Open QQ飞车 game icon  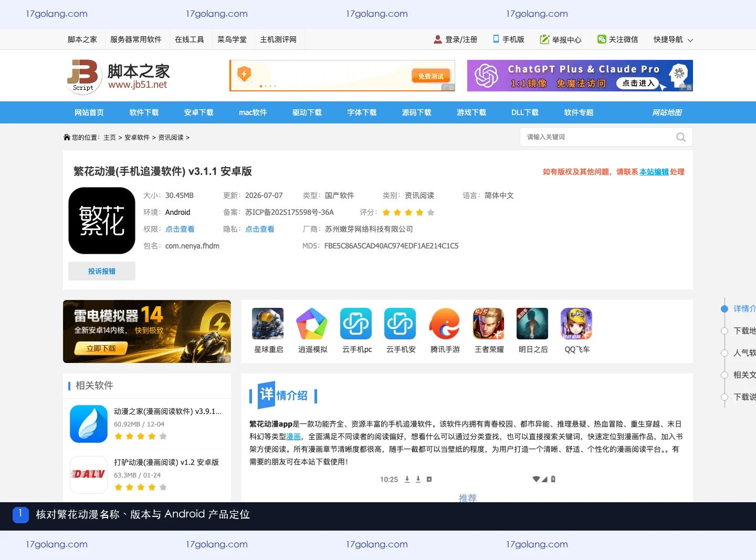coord(576,324)
